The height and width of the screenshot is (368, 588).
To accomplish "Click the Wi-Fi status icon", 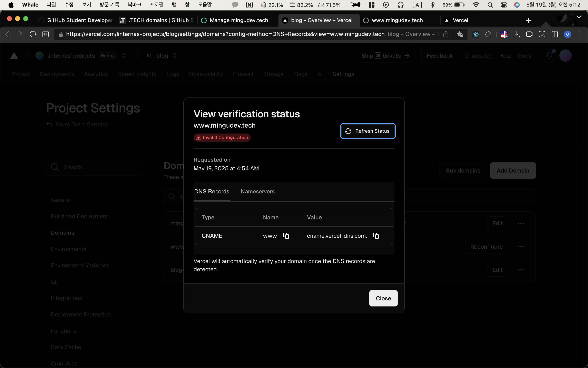I will tap(476, 5).
